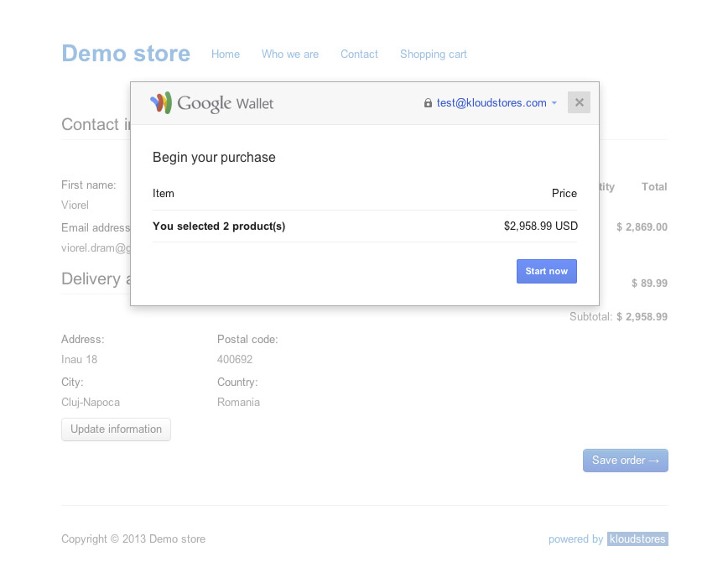
Task: Click the Update information button
Action: (116, 429)
